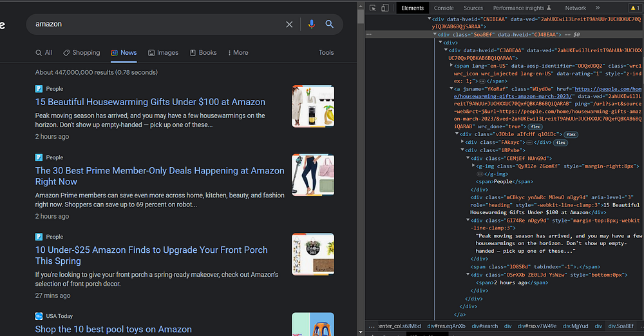Select the News tab
This screenshot has width=644, height=336.
point(124,53)
